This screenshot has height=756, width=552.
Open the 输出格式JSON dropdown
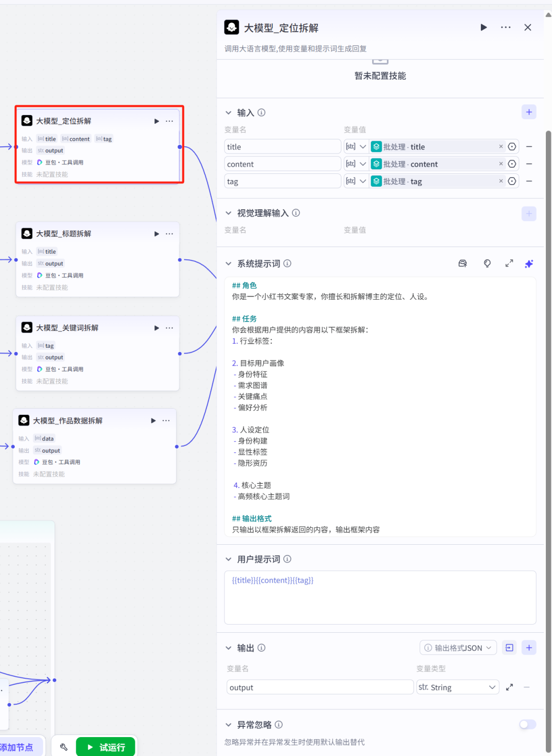(457, 647)
